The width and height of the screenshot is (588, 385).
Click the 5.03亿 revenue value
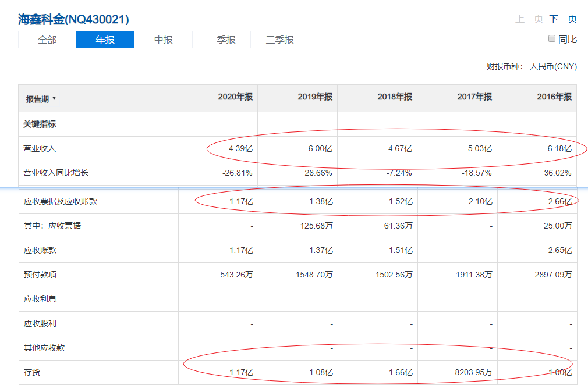click(x=480, y=149)
